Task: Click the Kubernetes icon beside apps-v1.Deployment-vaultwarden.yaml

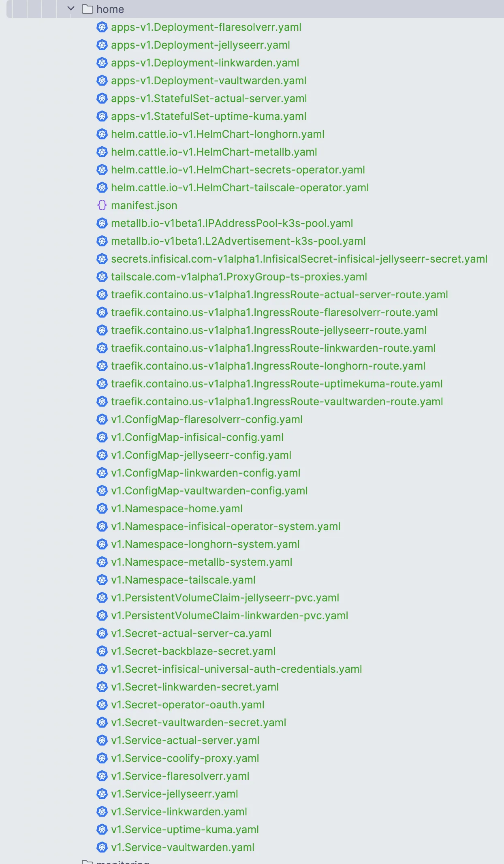Action: (101, 81)
